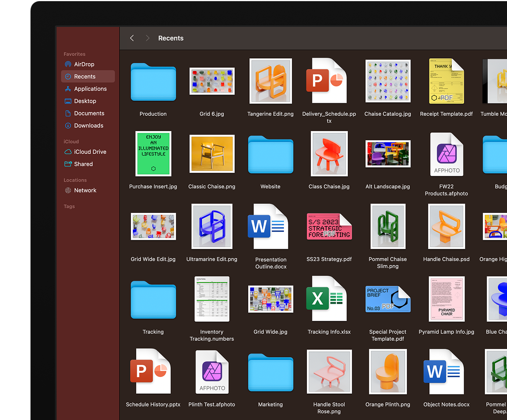Click the iCloud section header
The width and height of the screenshot is (507, 420).
[71, 142]
